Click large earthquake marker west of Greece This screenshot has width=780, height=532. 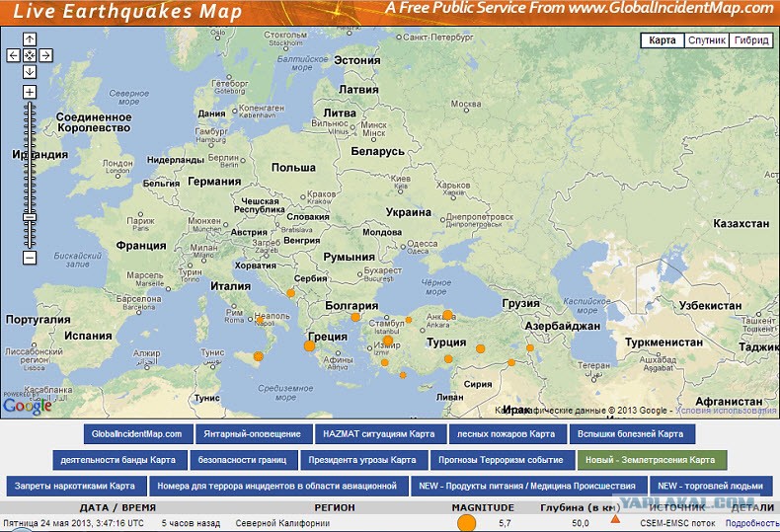309,346
